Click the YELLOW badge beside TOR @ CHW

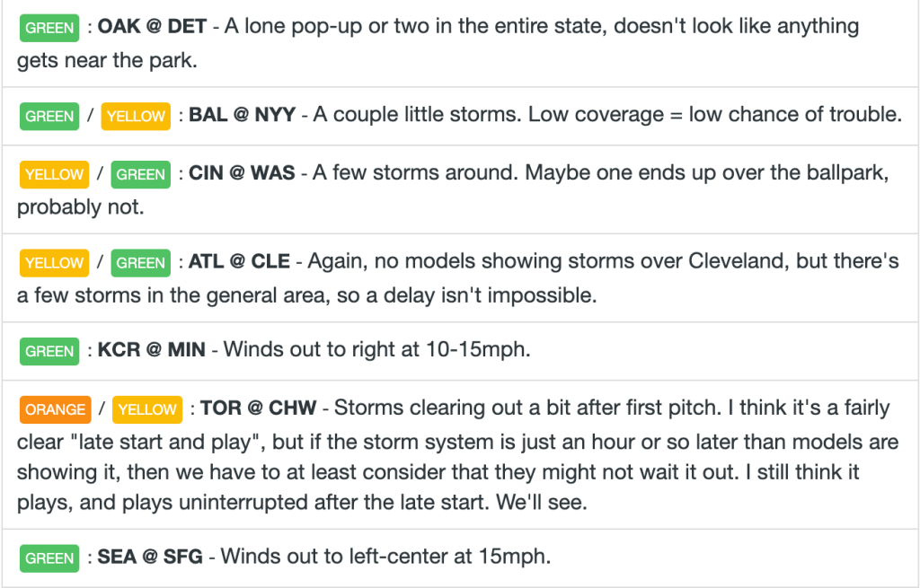(147, 409)
